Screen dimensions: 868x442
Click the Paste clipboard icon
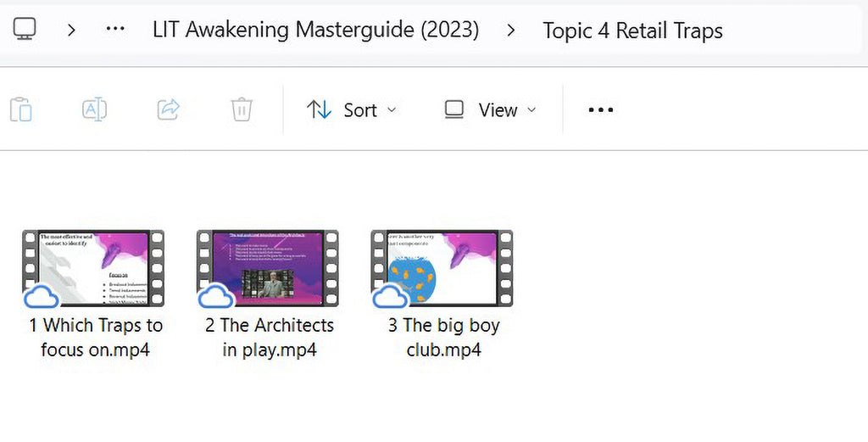21,109
